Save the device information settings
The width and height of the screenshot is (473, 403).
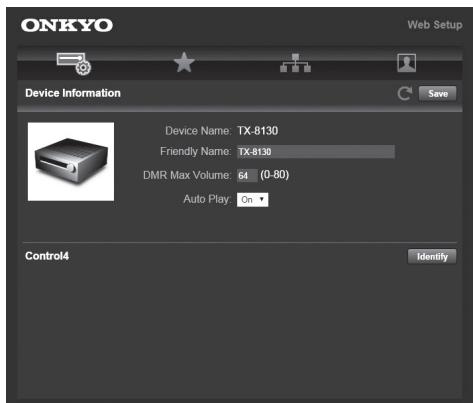pos(438,94)
